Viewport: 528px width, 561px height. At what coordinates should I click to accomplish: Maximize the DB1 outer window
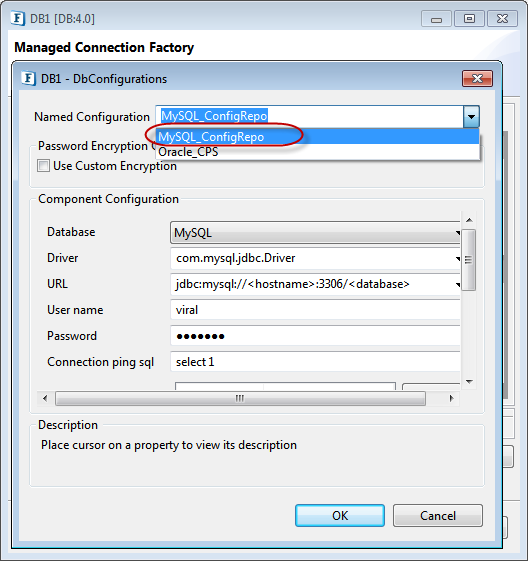coord(469,18)
